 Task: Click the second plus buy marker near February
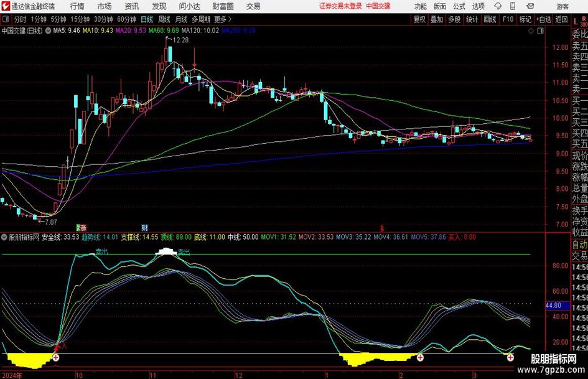point(420,358)
